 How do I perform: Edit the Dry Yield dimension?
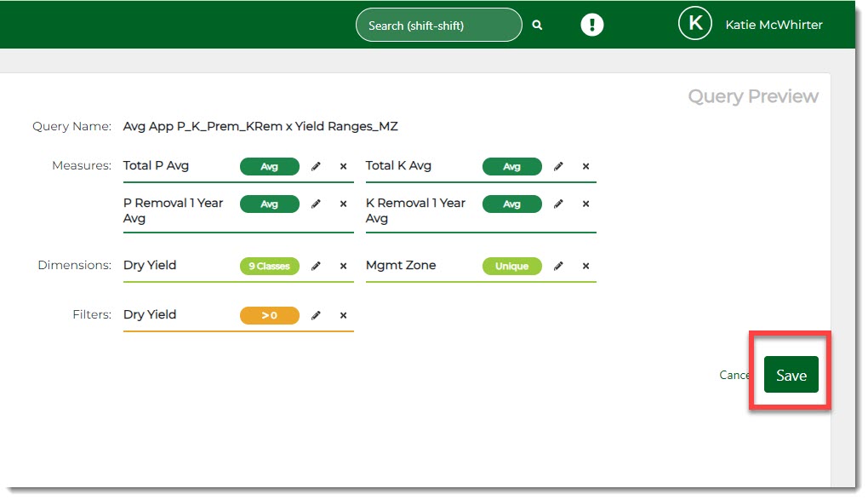pos(316,267)
